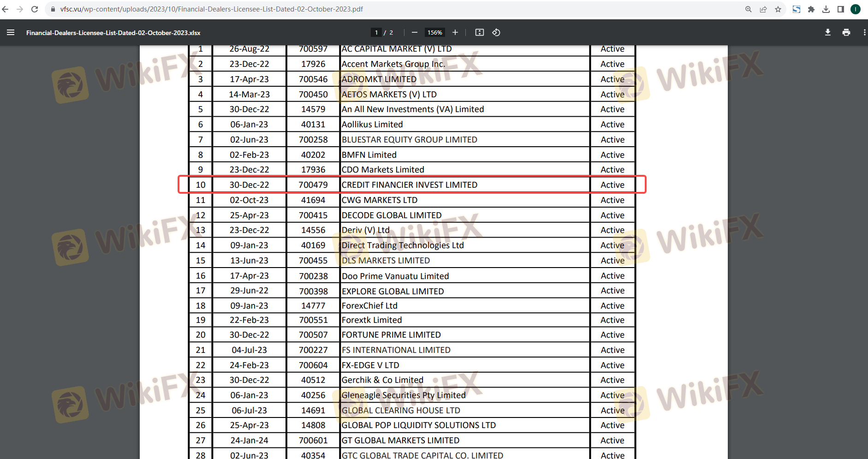Viewport: 868px width, 459px height.
Task: Fit the PDF to page
Action: (x=480, y=32)
